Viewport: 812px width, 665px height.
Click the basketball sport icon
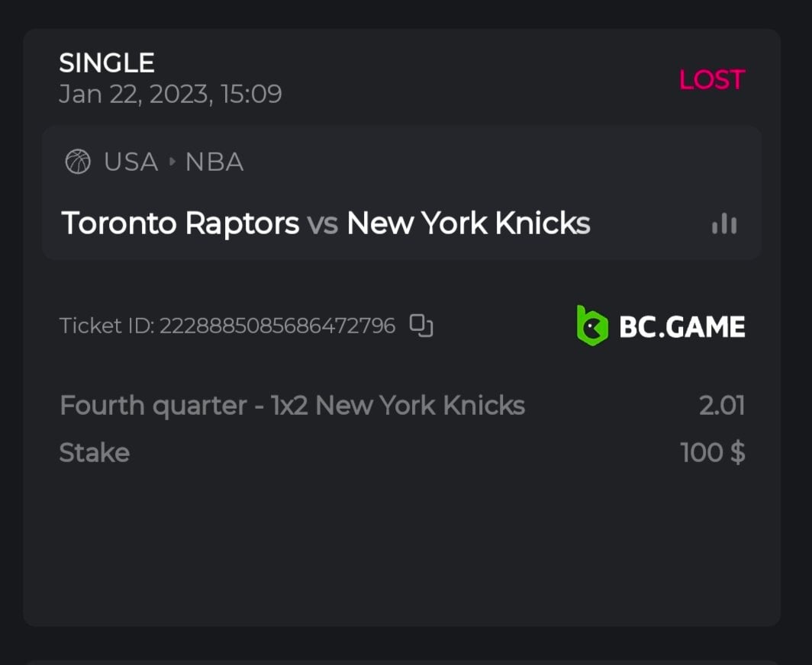tap(78, 162)
